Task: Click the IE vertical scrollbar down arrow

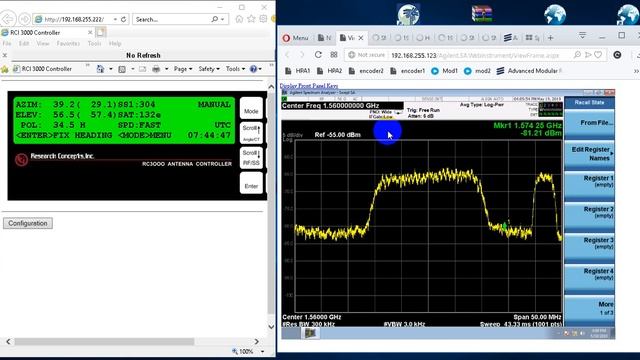Action: tap(271, 327)
